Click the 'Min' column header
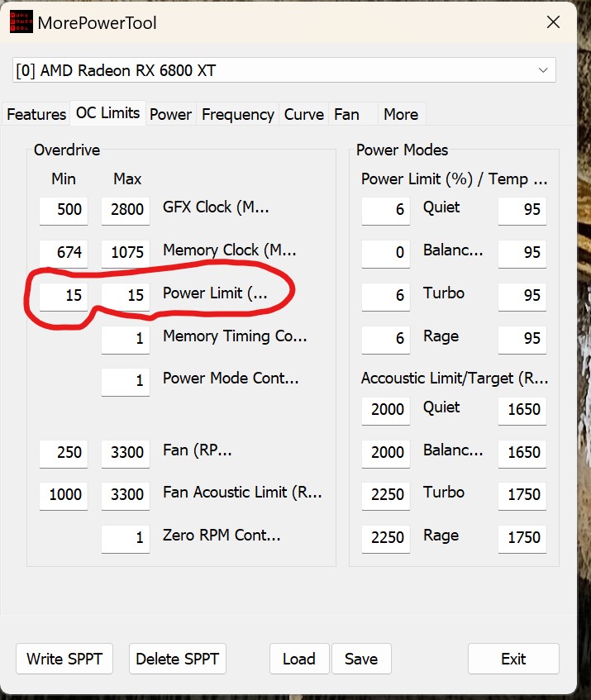Image resolution: width=591 pixels, height=700 pixels. point(64,179)
